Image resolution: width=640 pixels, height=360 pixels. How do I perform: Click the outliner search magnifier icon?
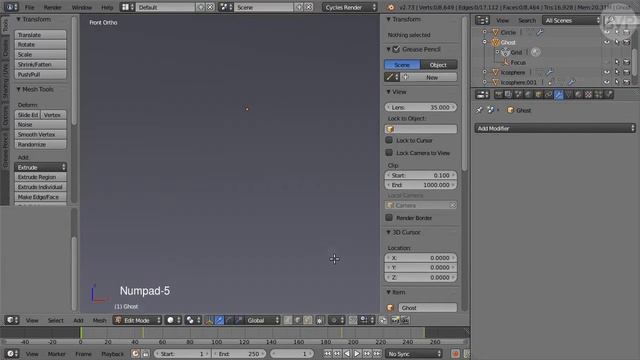click(x=611, y=20)
